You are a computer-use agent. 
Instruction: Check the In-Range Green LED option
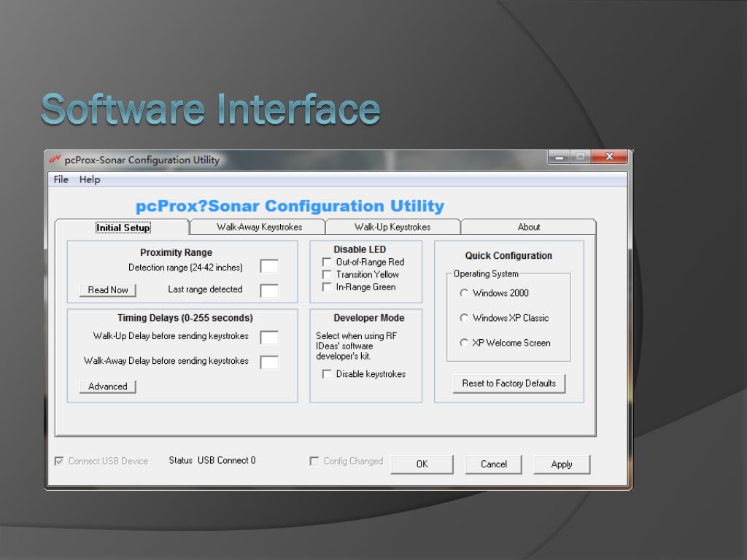click(327, 287)
